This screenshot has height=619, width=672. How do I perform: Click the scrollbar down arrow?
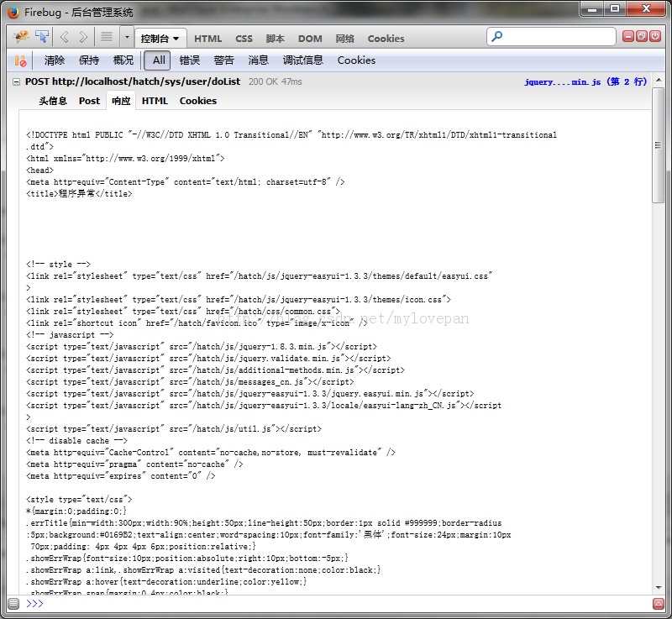tap(659, 588)
